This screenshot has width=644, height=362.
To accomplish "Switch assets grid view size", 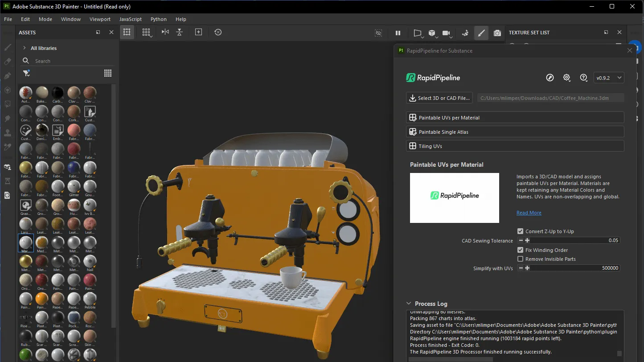I will tap(108, 73).
